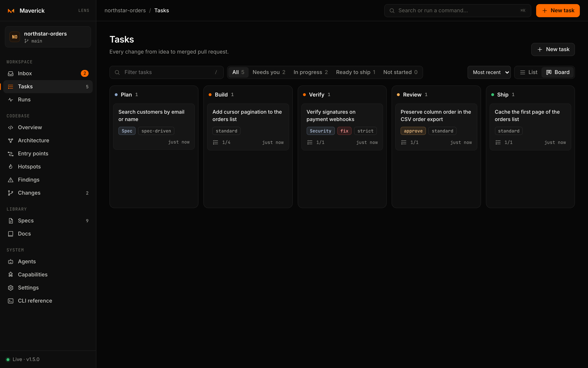Open the Most recent sort dropdown
The height and width of the screenshot is (368, 588).
[x=489, y=72]
